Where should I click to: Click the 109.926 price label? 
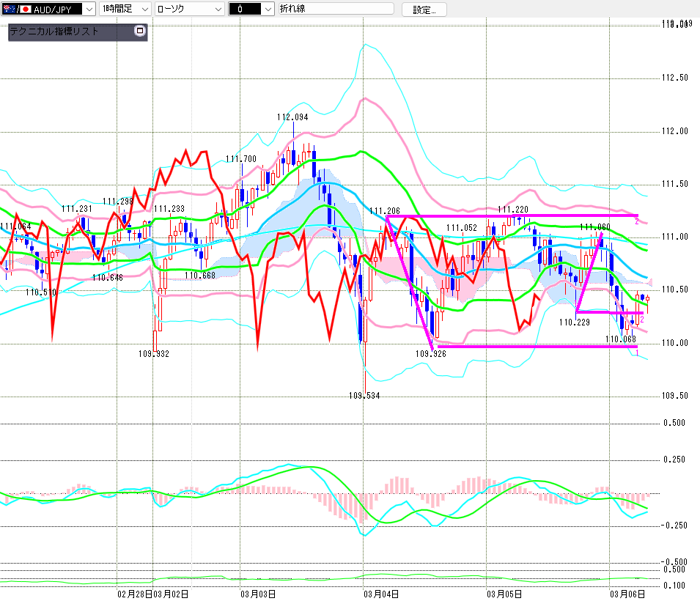431,354
